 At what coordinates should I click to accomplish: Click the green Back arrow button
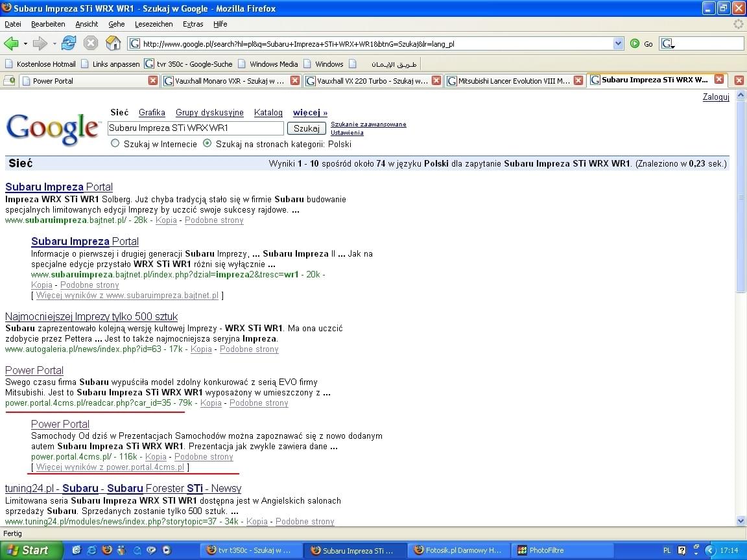11,44
